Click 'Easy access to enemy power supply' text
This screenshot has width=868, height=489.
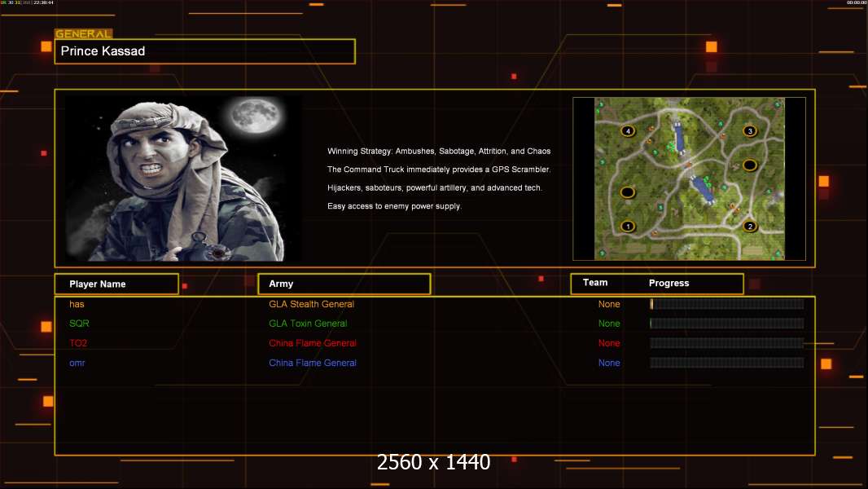[394, 206]
